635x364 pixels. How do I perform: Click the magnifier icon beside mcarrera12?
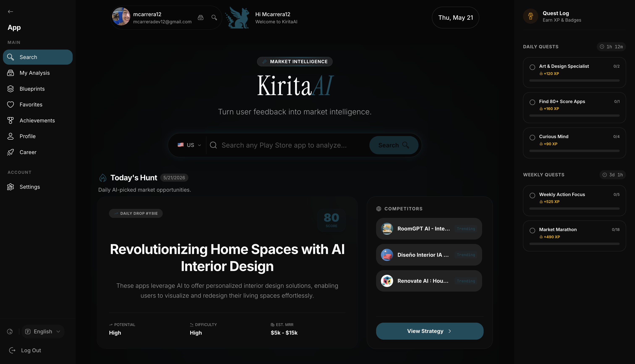tap(214, 17)
